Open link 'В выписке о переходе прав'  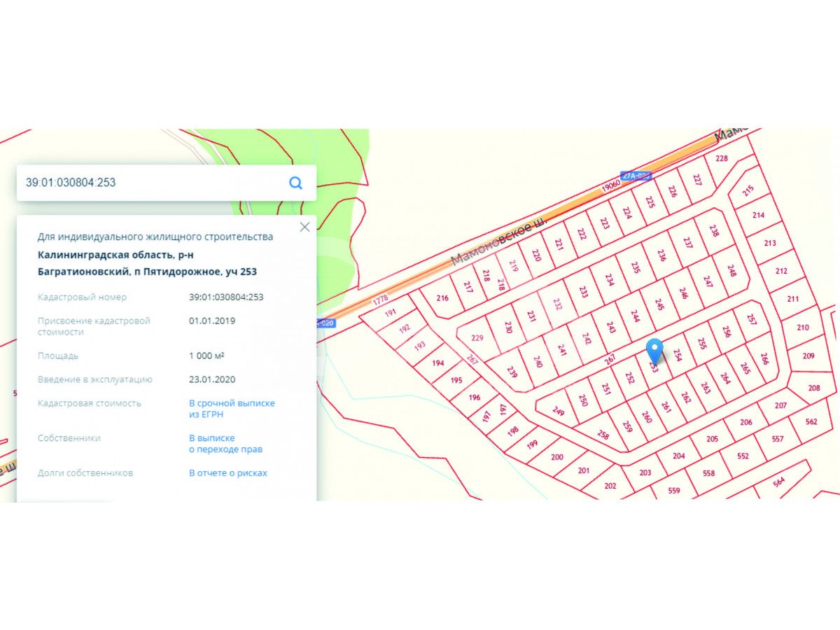click(225, 444)
